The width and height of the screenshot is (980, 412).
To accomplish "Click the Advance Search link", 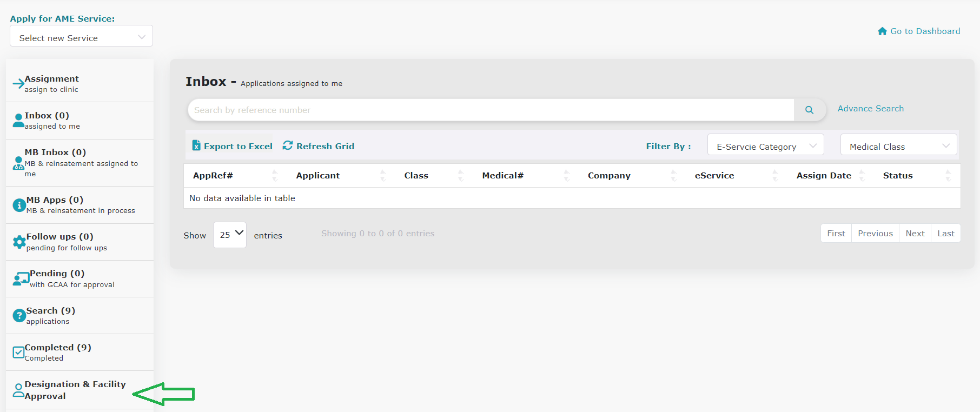I will point(870,109).
